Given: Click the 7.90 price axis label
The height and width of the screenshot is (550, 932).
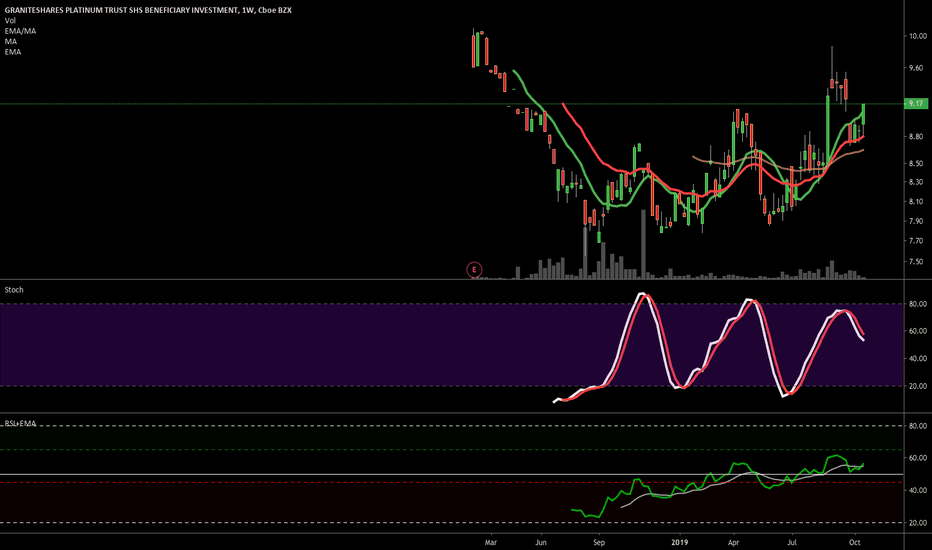Looking at the screenshot, I should 917,221.
